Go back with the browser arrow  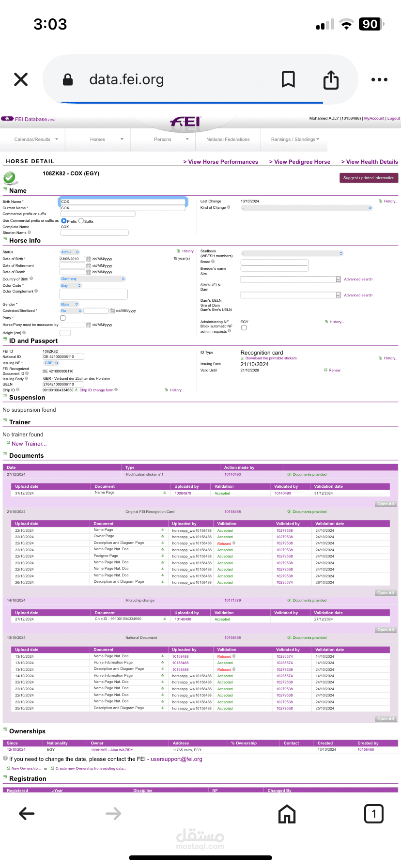(27, 813)
